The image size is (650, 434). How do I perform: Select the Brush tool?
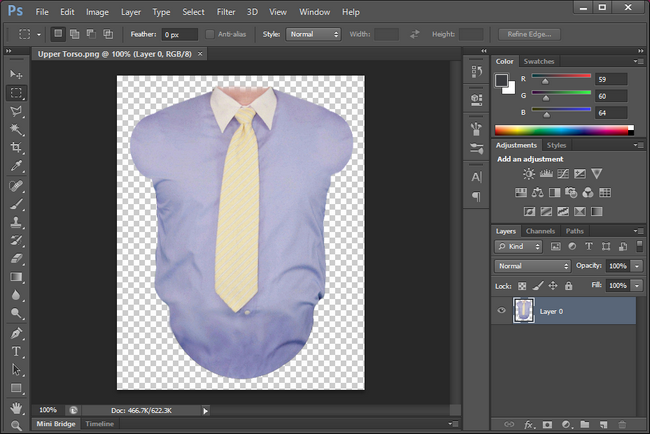click(16, 204)
